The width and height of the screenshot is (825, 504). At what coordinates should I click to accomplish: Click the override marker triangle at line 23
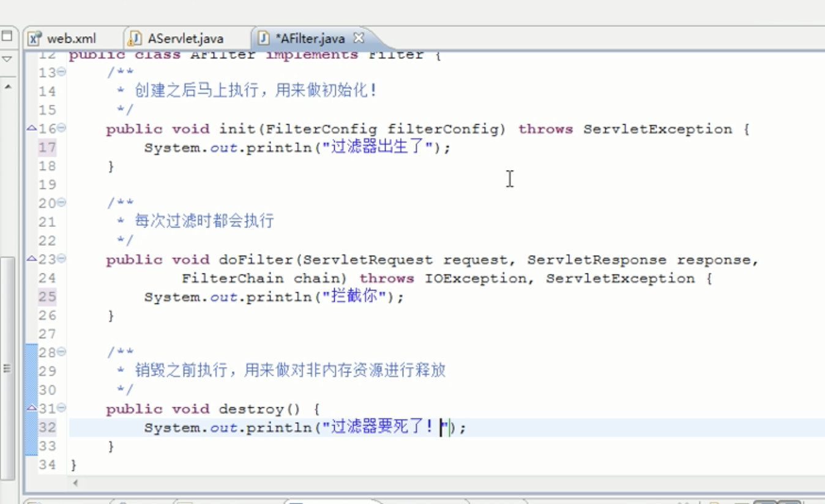pyautogui.click(x=32, y=259)
